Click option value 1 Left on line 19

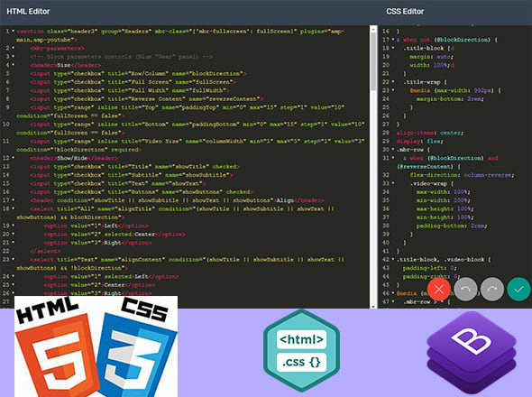(96, 226)
